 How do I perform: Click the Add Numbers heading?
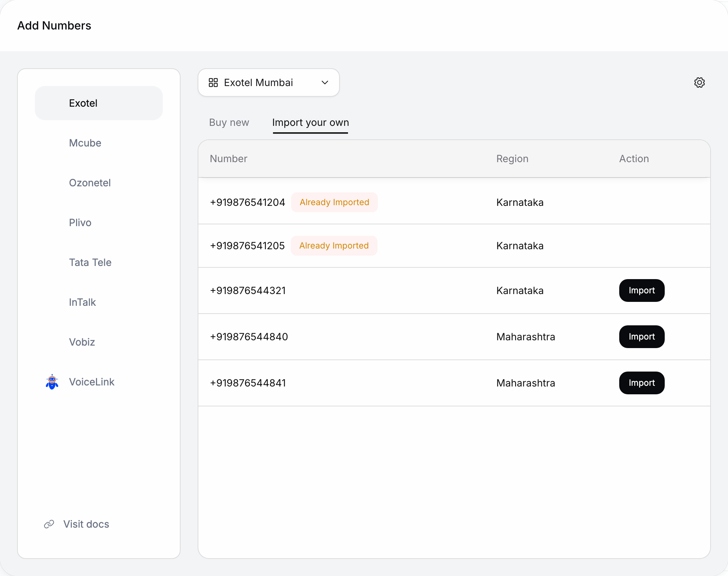(x=54, y=26)
